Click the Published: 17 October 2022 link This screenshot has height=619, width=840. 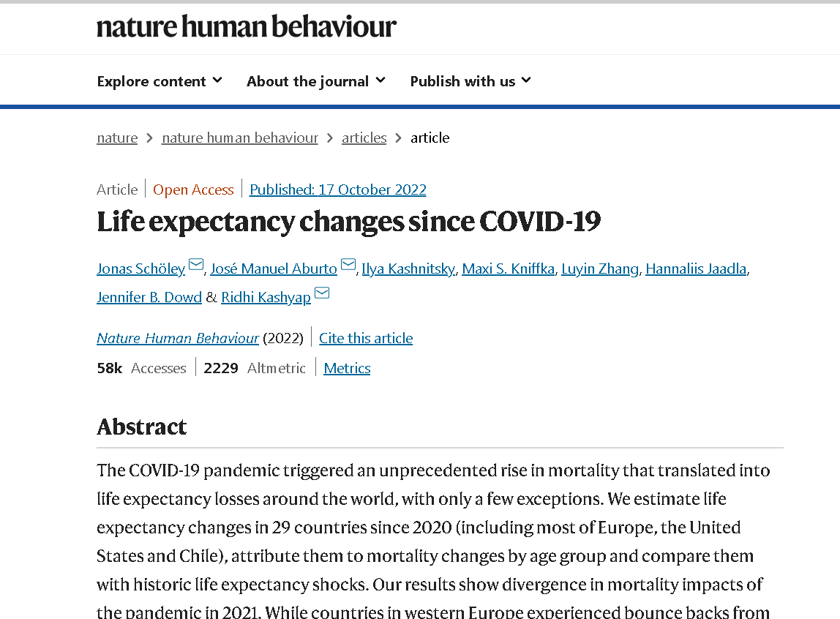tap(338, 190)
